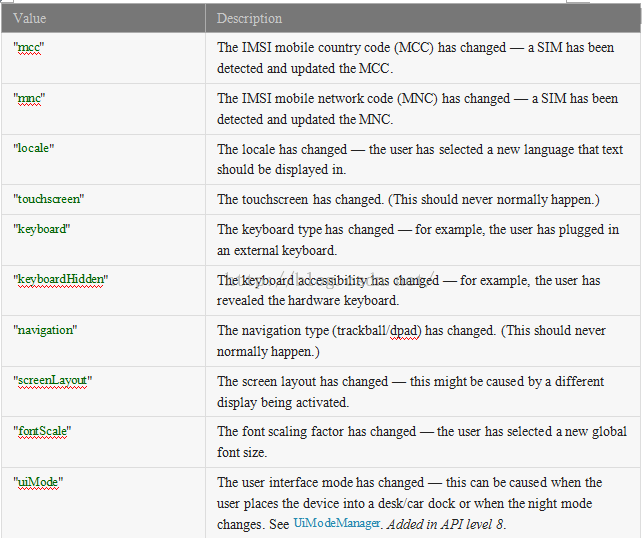Screen dimensions: 642x538
Task: Click the Description column header
Action: click(249, 18)
